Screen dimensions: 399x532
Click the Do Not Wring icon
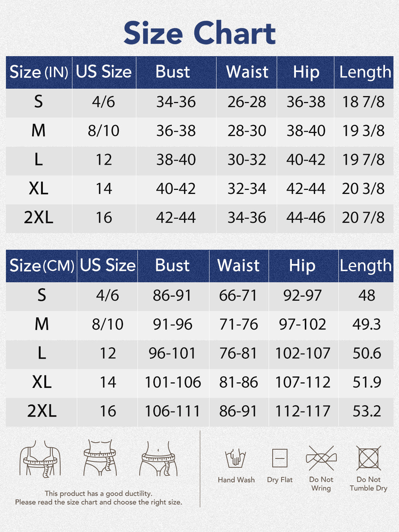[321, 458]
